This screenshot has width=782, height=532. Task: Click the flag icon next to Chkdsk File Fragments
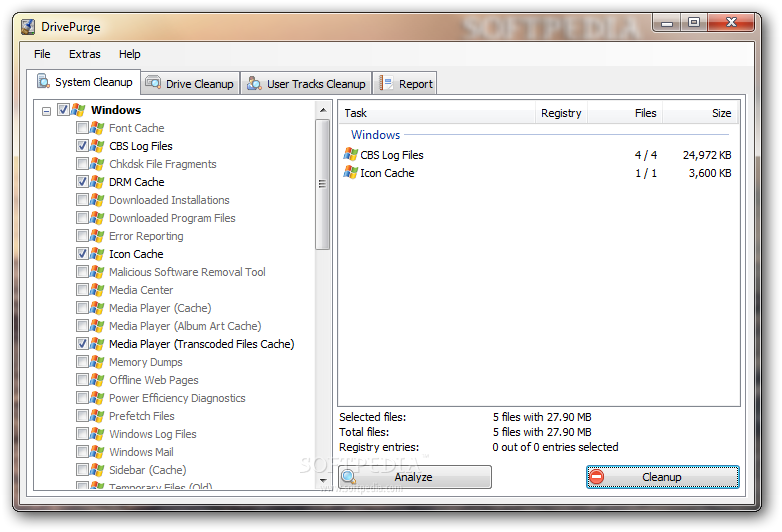coord(97,164)
